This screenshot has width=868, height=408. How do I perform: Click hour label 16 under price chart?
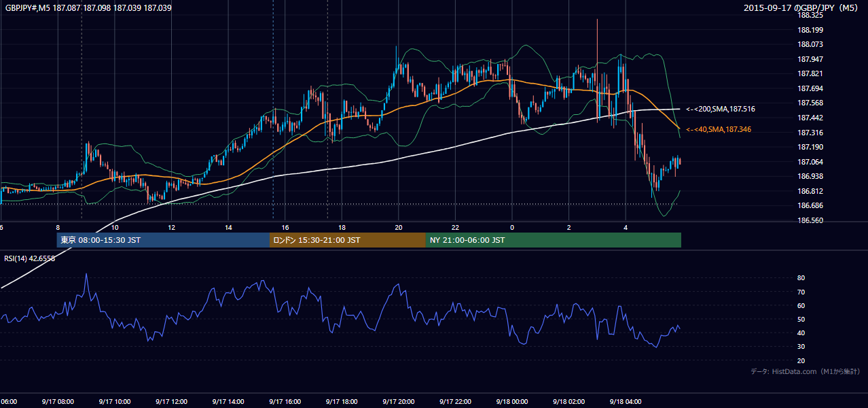285,228
